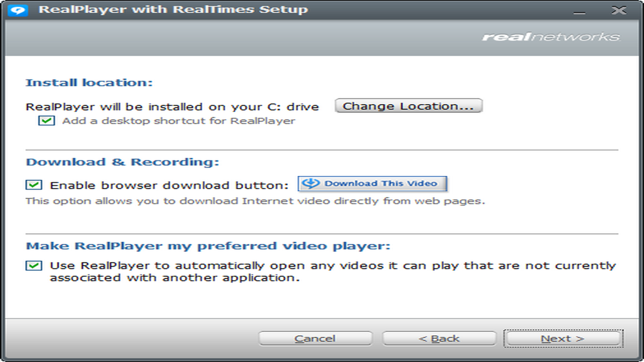Click the 'Install location:' heading
This screenshot has height=362, width=644.
(89, 82)
